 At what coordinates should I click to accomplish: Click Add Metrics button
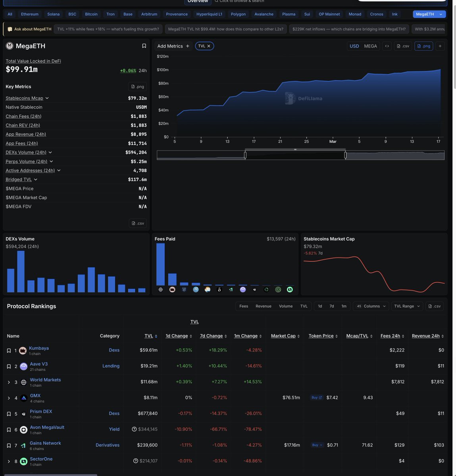pyautogui.click(x=173, y=46)
